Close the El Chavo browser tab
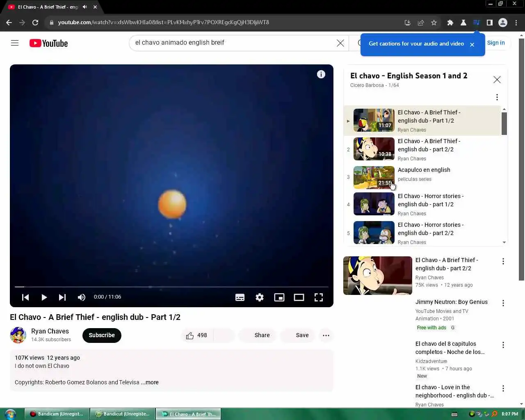The height and width of the screenshot is (420, 525). point(95,7)
